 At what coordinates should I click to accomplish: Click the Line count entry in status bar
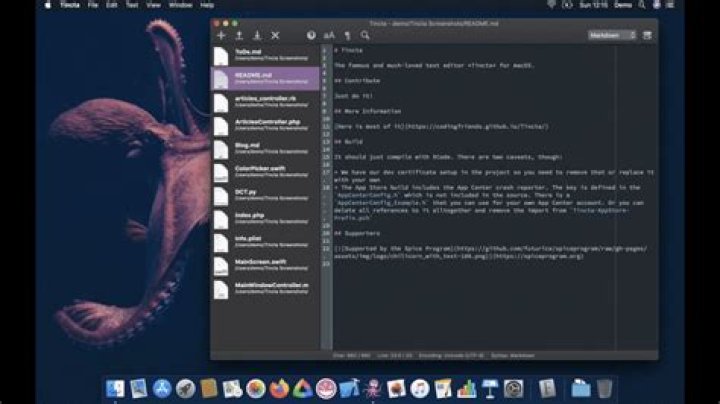[394, 355]
